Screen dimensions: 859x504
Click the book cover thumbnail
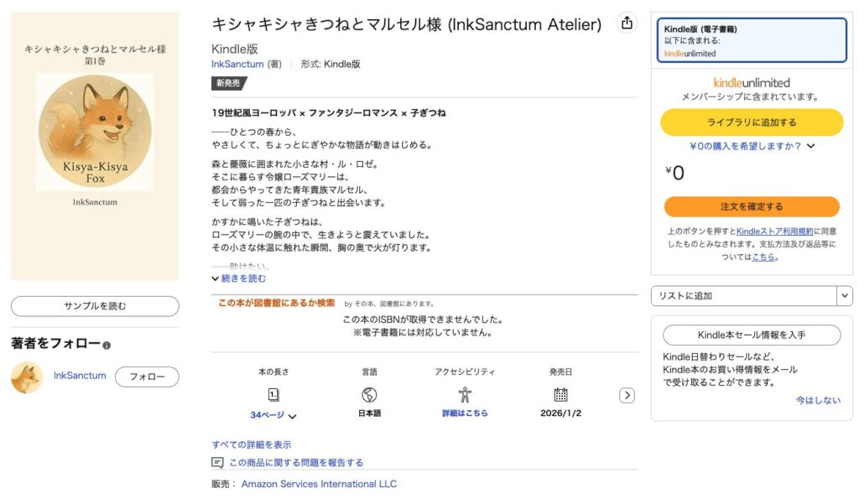[x=95, y=145]
